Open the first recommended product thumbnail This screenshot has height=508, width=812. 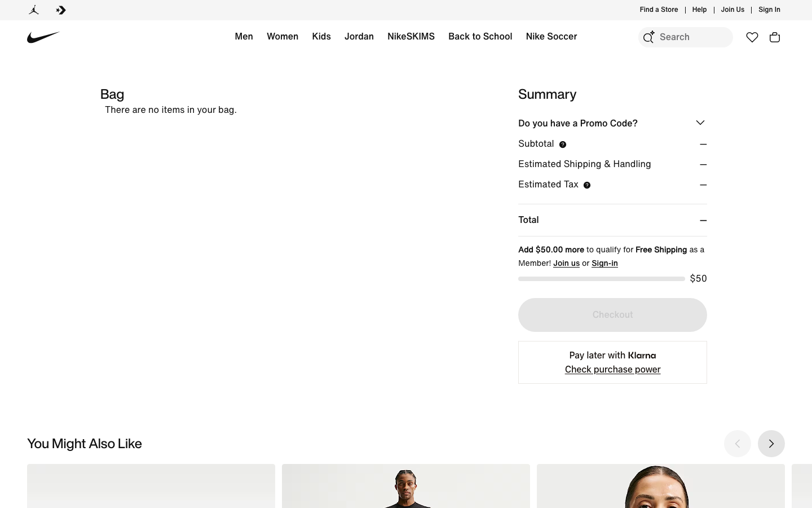[151, 486]
